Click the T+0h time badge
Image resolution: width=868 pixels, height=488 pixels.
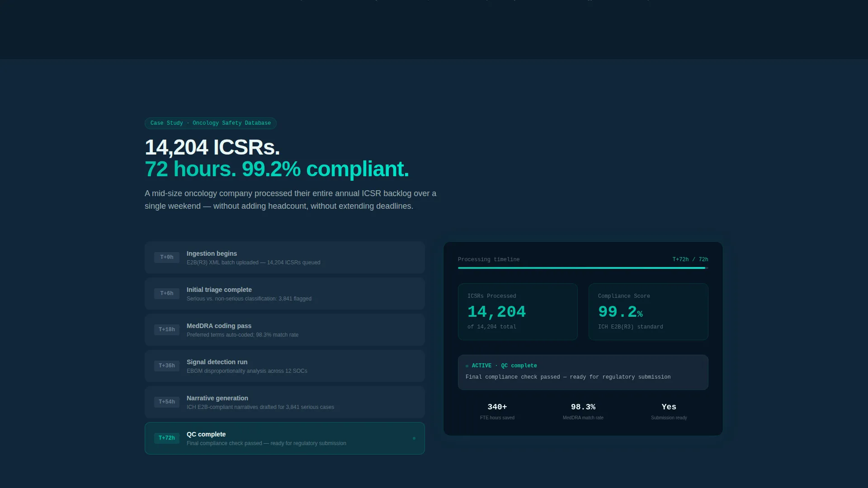167,258
